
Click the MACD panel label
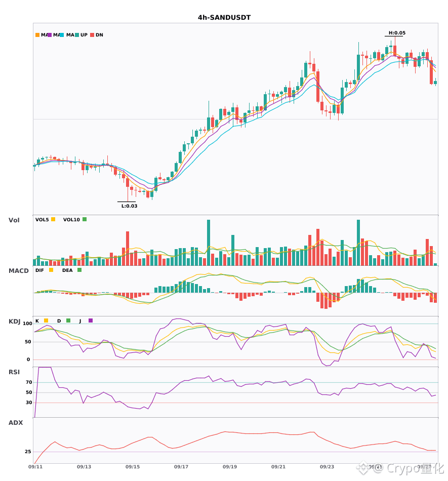[18, 271]
